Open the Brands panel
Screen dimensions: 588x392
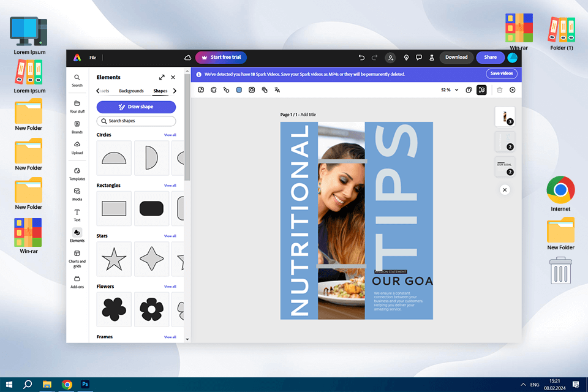click(x=77, y=127)
